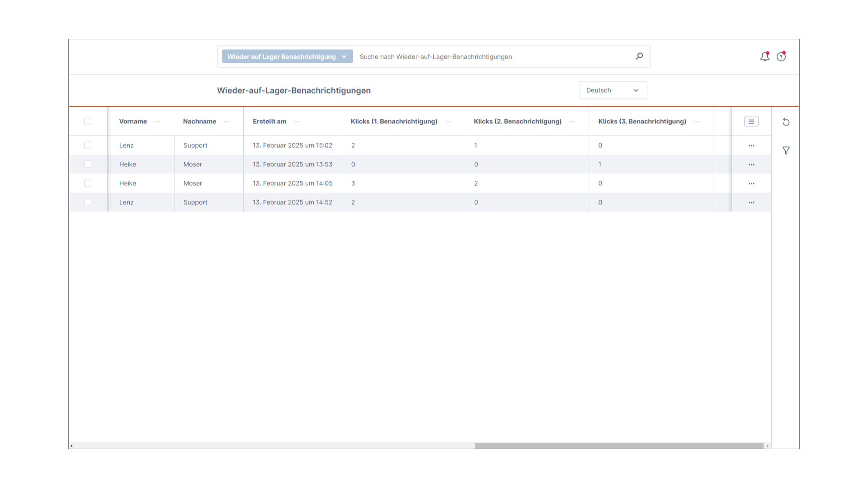Click date 13. Februar 2025 um 13:53
The image size is (868, 488).
click(x=292, y=164)
